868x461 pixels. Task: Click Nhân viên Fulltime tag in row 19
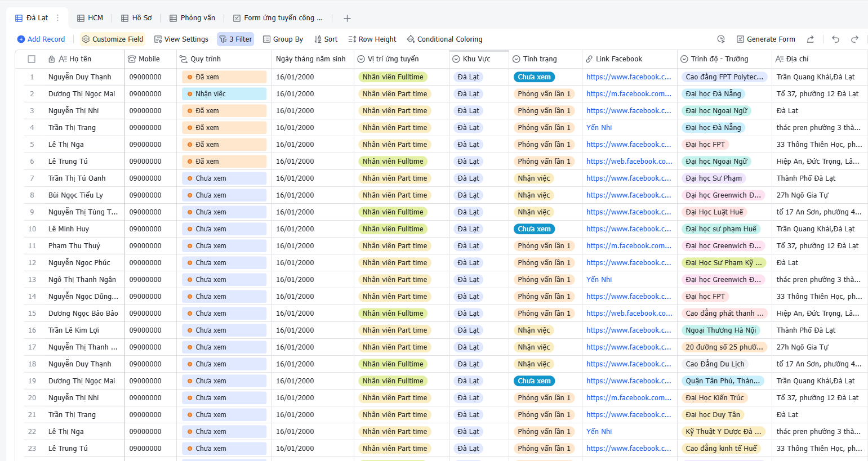[x=393, y=381]
